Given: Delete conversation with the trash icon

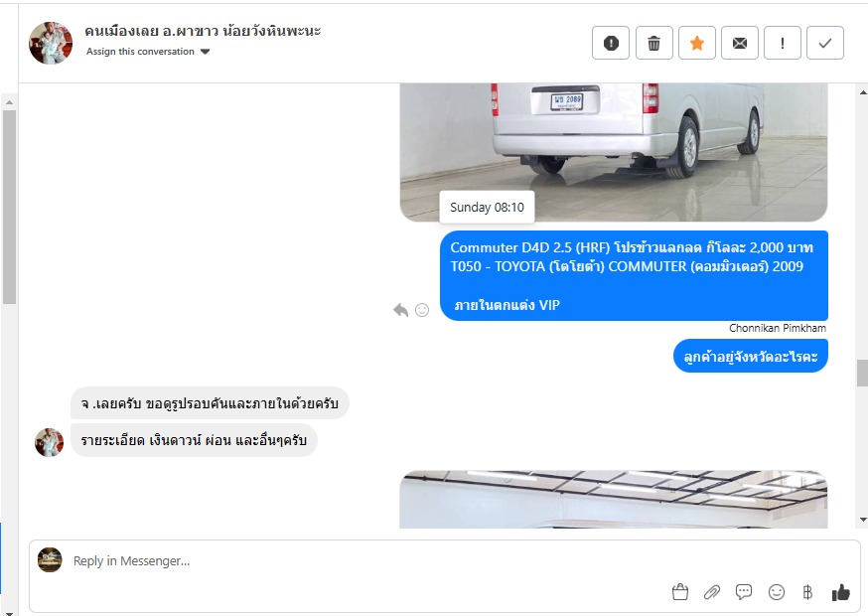Looking at the screenshot, I should (653, 43).
